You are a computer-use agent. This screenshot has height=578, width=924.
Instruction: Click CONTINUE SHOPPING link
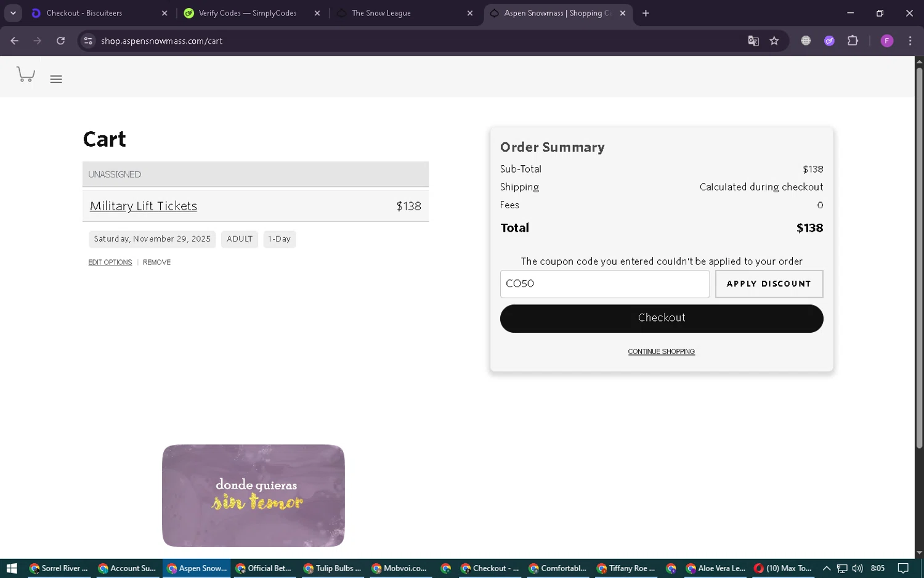[x=662, y=352]
